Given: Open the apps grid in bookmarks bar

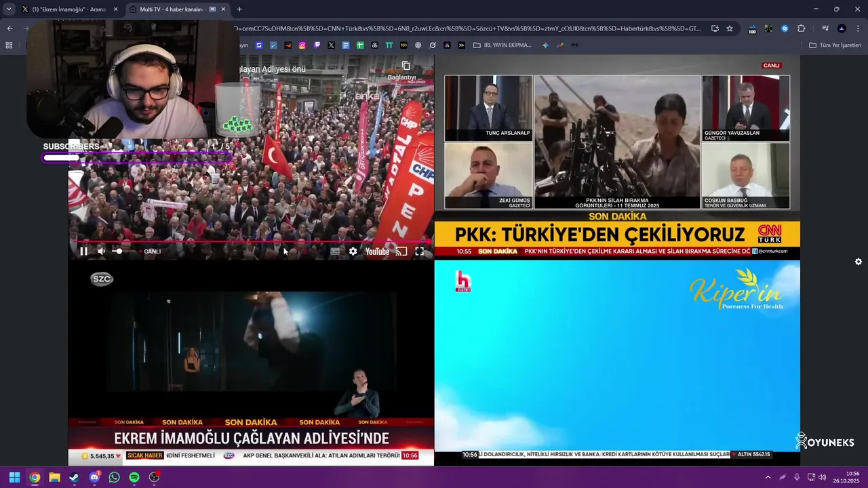Looking at the screenshot, I should tap(9, 45).
